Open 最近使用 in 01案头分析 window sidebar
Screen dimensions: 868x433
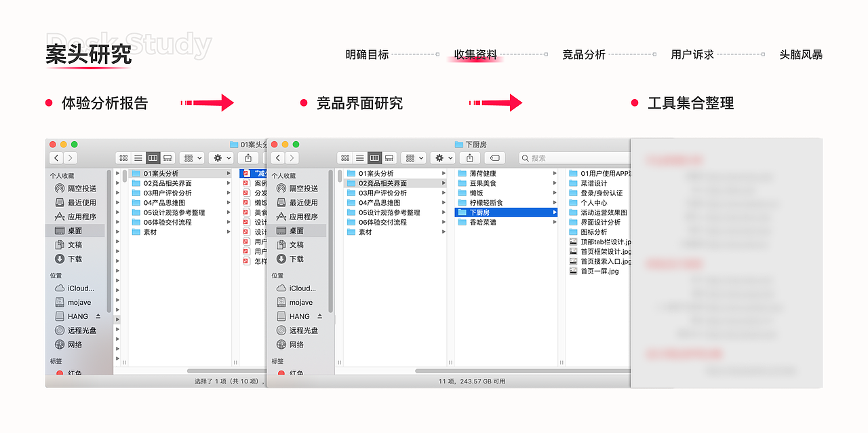point(76,202)
